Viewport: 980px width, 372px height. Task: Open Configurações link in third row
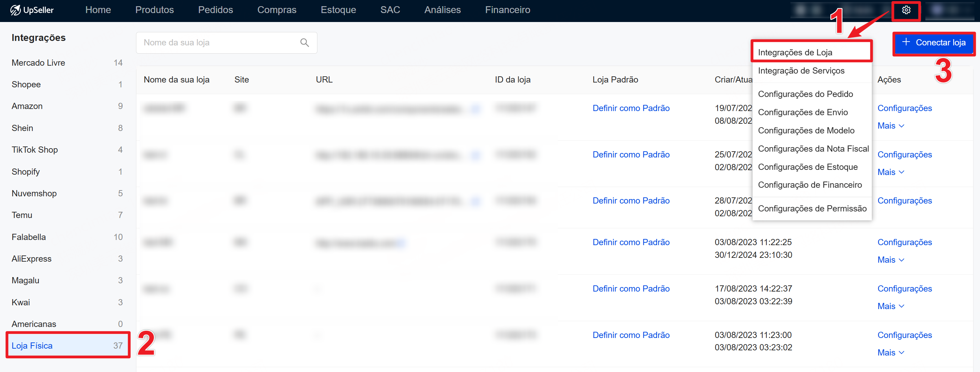click(904, 201)
